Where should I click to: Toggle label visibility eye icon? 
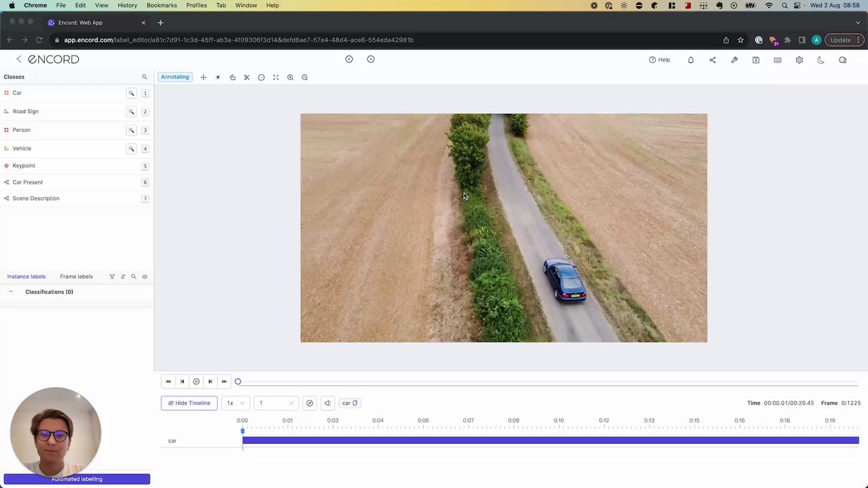pos(144,277)
